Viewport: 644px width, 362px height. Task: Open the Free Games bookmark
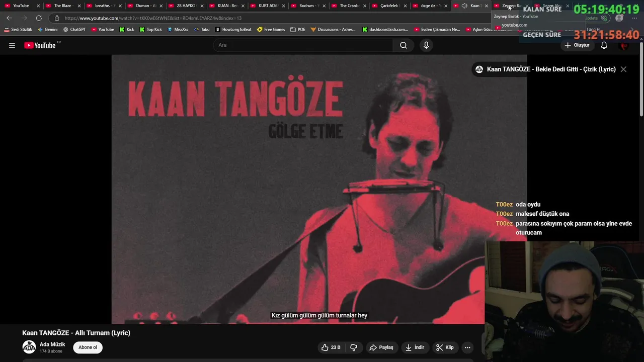click(x=271, y=29)
